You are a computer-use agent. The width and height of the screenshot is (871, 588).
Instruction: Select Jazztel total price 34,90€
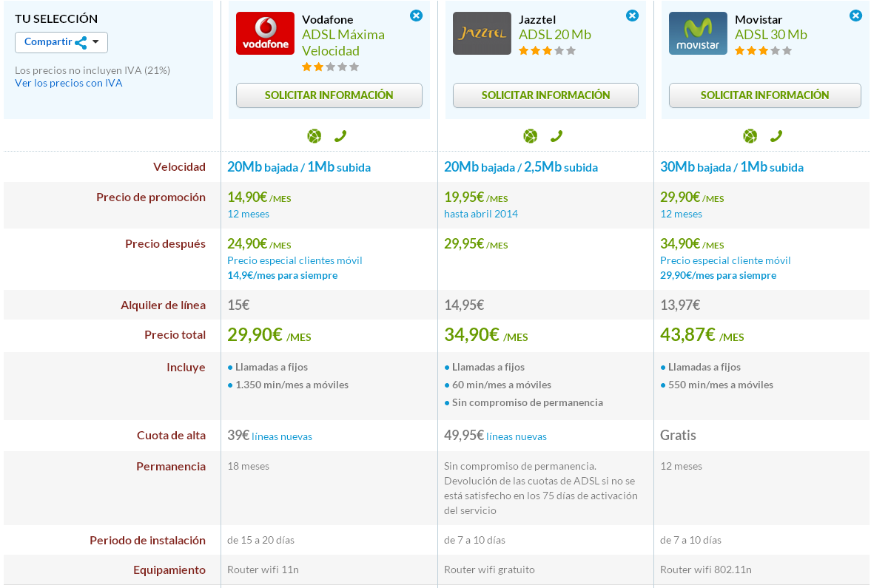pyautogui.click(x=485, y=335)
